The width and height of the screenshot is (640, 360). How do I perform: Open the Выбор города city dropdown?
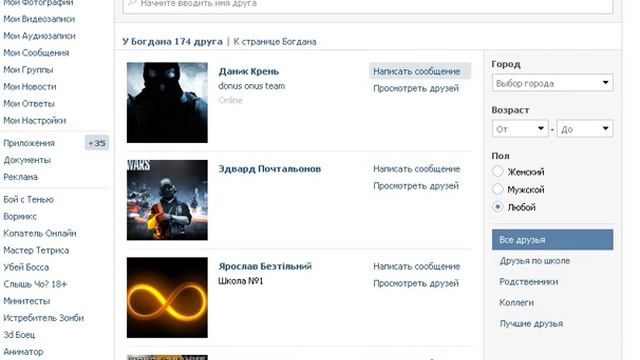(x=552, y=83)
